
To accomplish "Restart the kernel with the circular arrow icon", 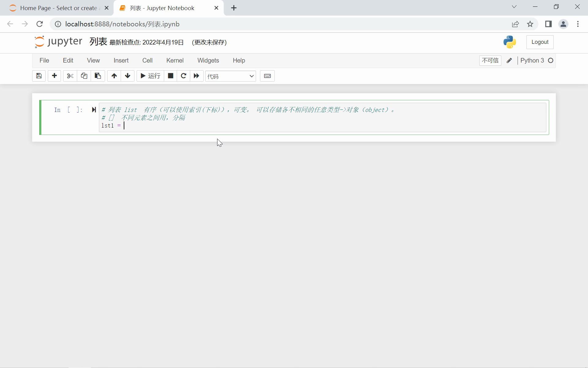I will 183,76.
